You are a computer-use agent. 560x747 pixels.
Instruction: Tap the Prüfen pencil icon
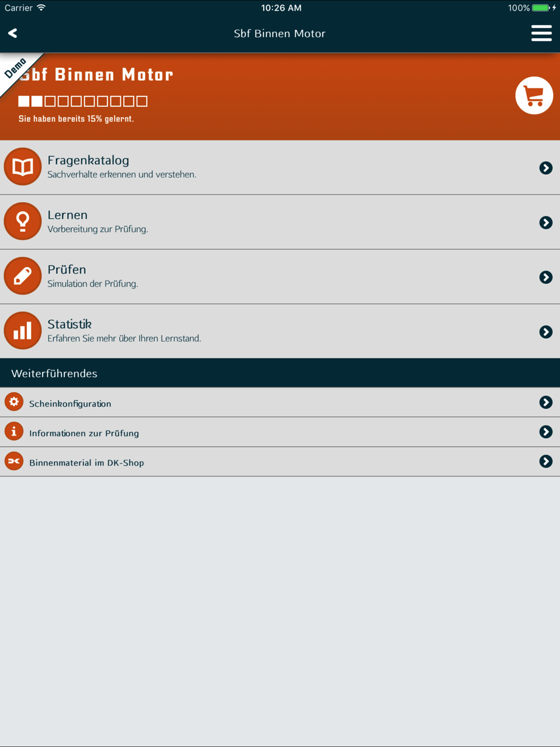tap(23, 276)
